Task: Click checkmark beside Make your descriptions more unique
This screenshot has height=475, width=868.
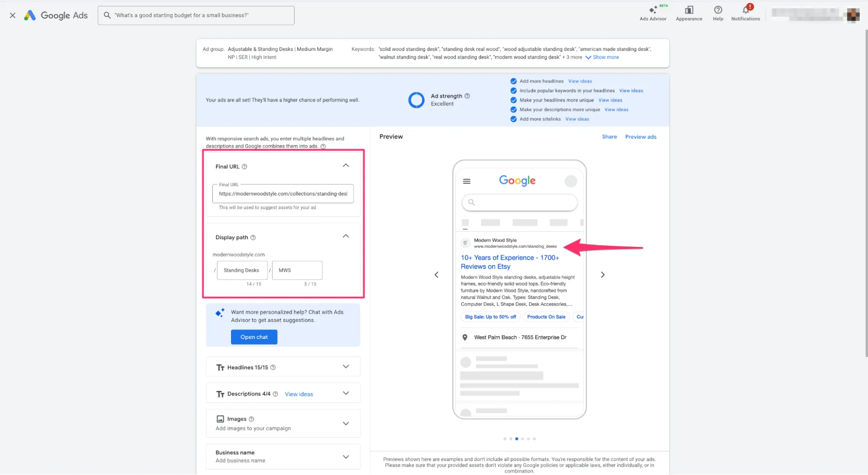Action: [513, 110]
